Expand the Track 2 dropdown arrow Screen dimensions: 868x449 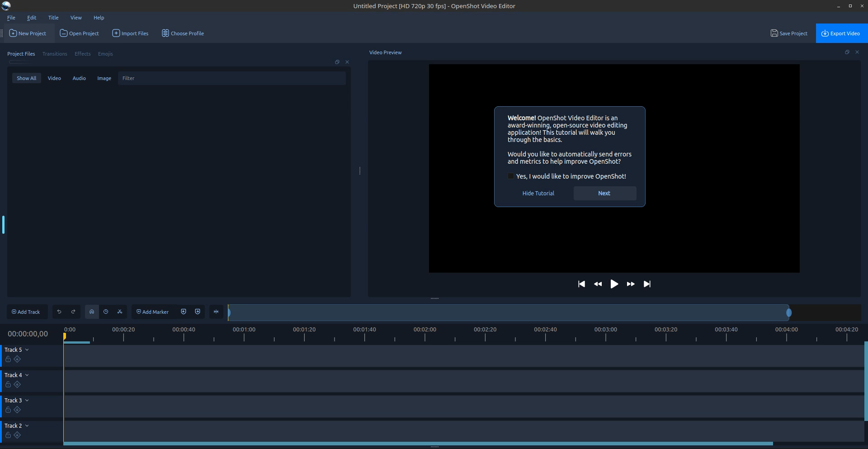point(27,425)
